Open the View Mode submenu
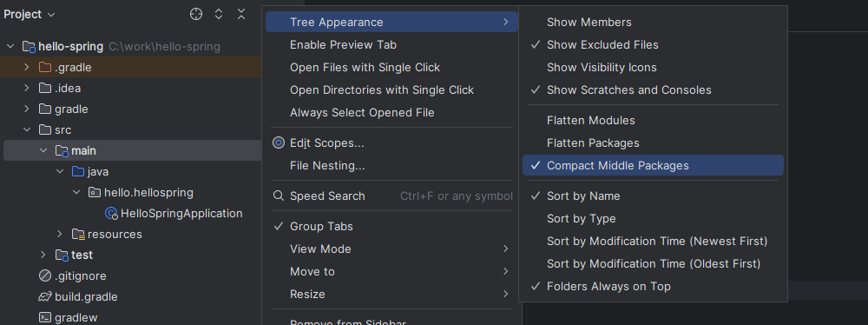The image size is (868, 325). click(392, 249)
